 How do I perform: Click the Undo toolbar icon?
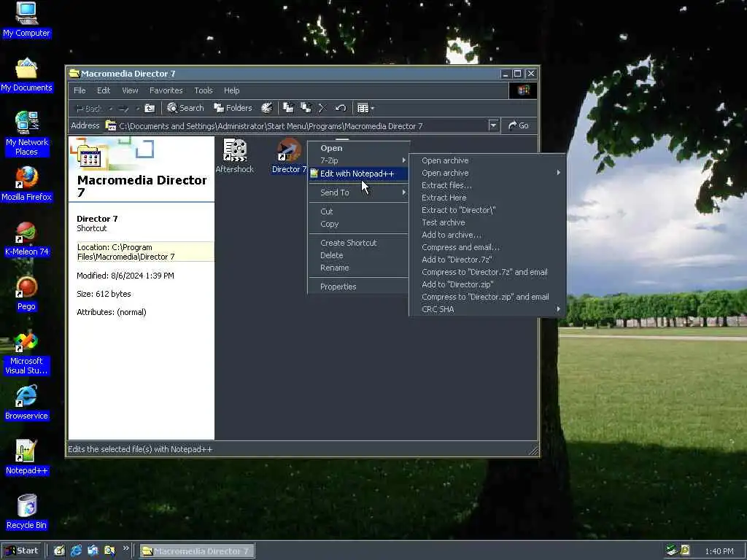pyautogui.click(x=340, y=108)
